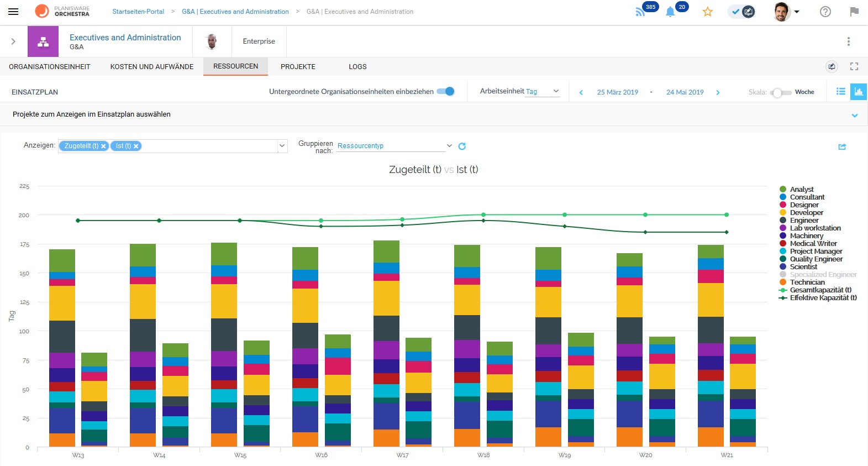Open the KOSTEN UND AUFWÄNDE tab
868x466 pixels.
(x=152, y=67)
